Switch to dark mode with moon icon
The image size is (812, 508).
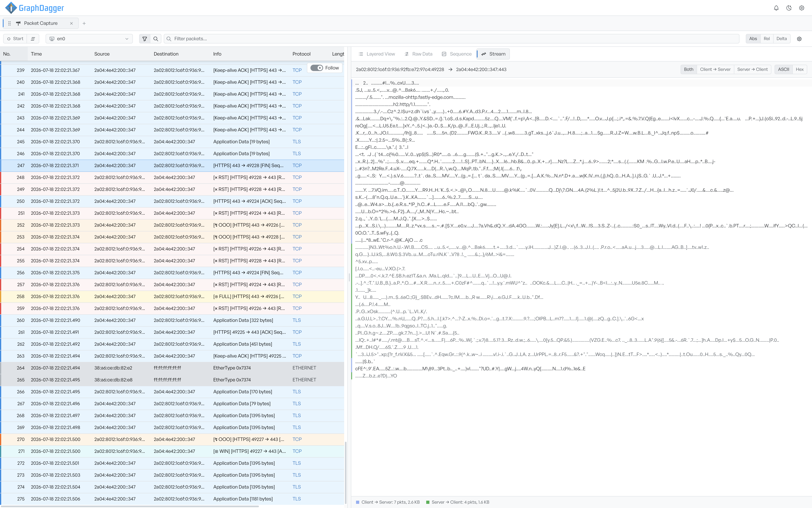click(x=789, y=8)
